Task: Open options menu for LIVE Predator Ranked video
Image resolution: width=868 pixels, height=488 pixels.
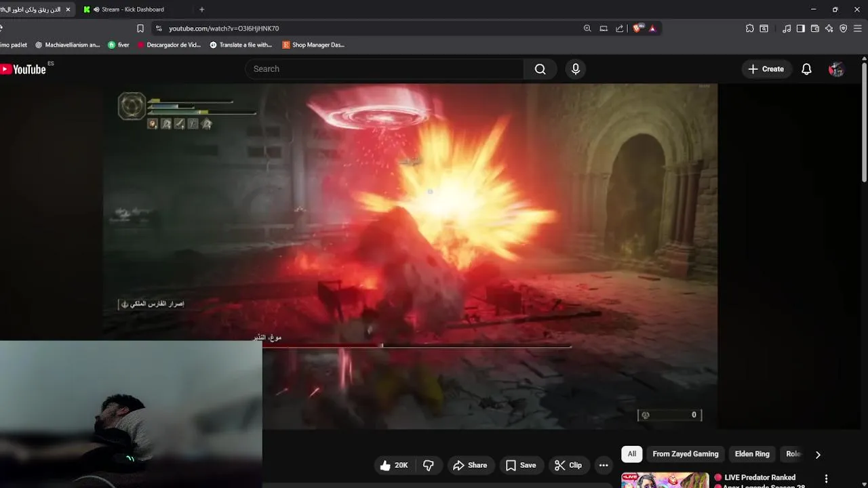Action: [826, 479]
